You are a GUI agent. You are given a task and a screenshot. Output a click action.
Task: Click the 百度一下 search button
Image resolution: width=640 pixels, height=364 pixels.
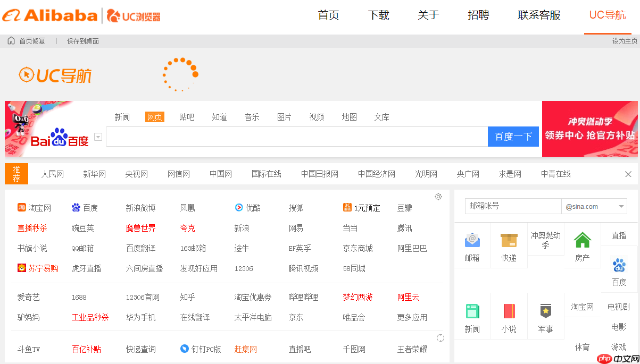pyautogui.click(x=513, y=137)
